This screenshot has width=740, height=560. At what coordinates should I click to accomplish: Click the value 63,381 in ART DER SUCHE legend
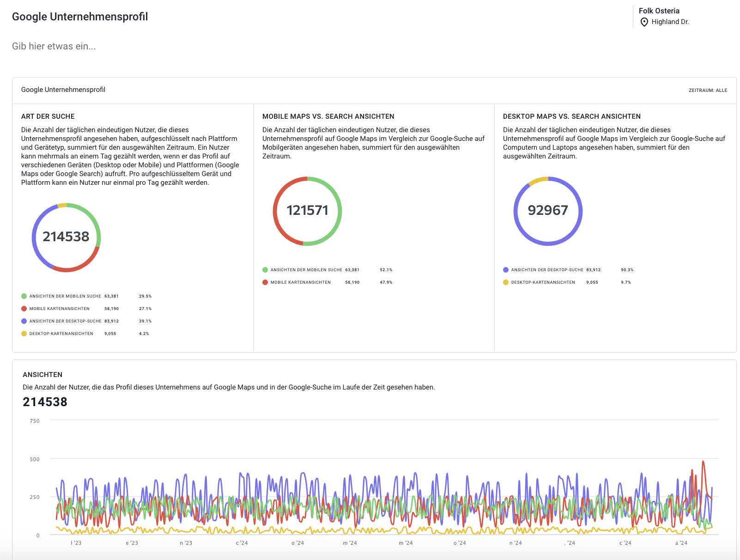click(x=111, y=296)
